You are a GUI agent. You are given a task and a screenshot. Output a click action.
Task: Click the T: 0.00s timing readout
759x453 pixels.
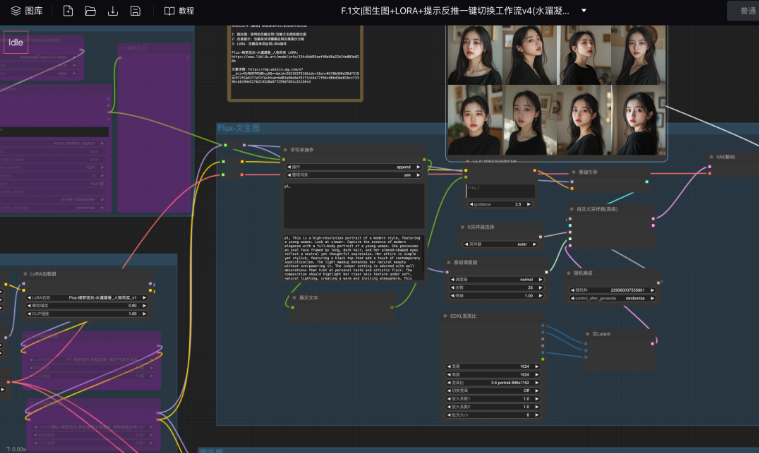[16, 449]
